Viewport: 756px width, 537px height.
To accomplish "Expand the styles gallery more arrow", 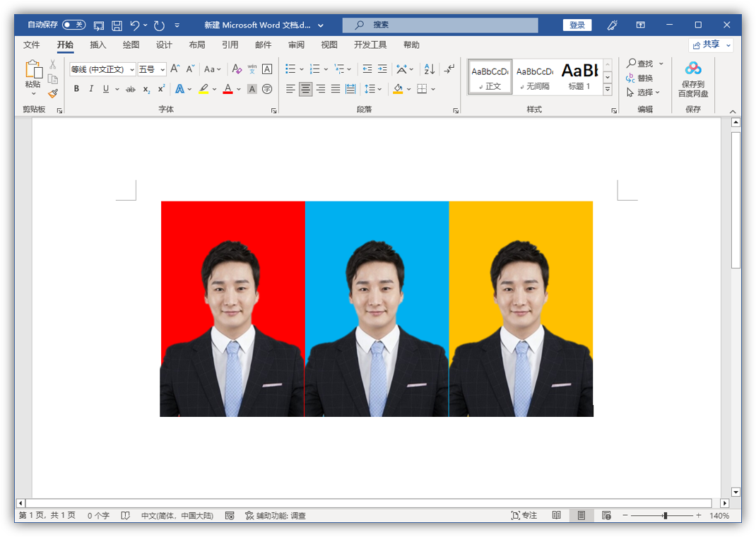I will pos(608,90).
